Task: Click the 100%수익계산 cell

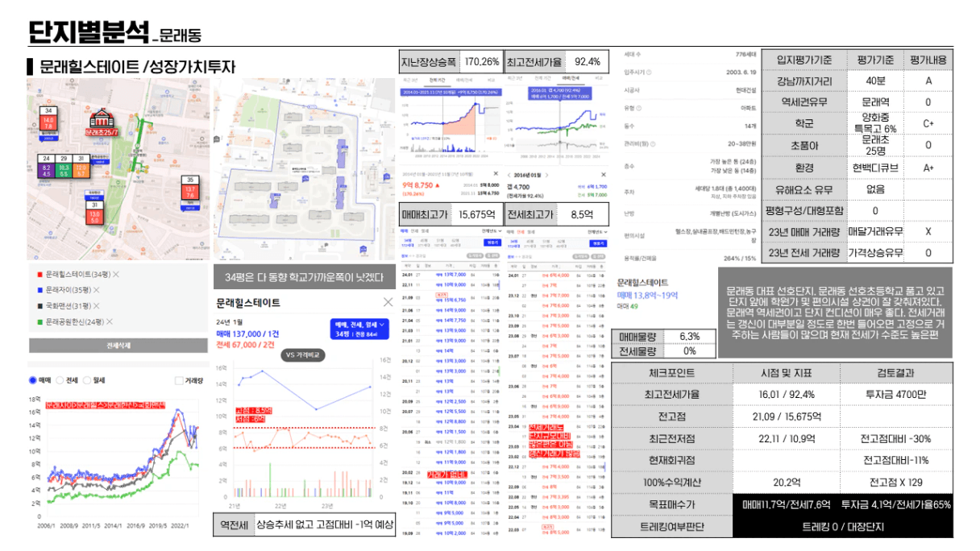Action: pyautogui.click(x=672, y=482)
